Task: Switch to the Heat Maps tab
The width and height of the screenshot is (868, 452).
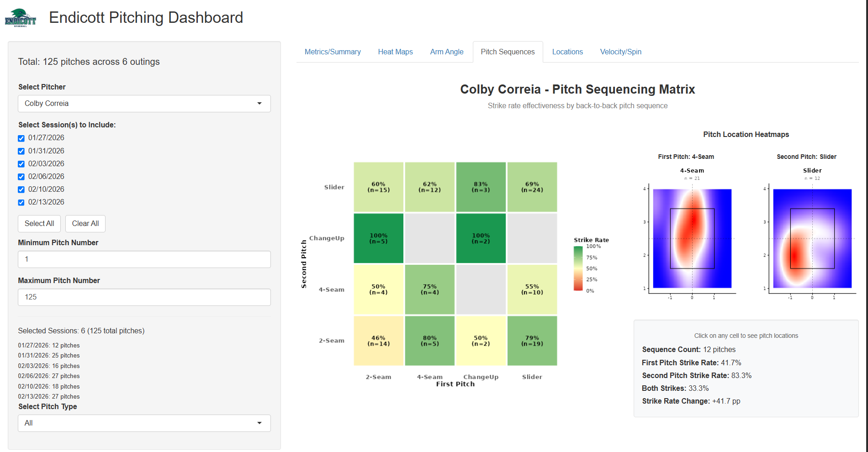Action: point(395,52)
